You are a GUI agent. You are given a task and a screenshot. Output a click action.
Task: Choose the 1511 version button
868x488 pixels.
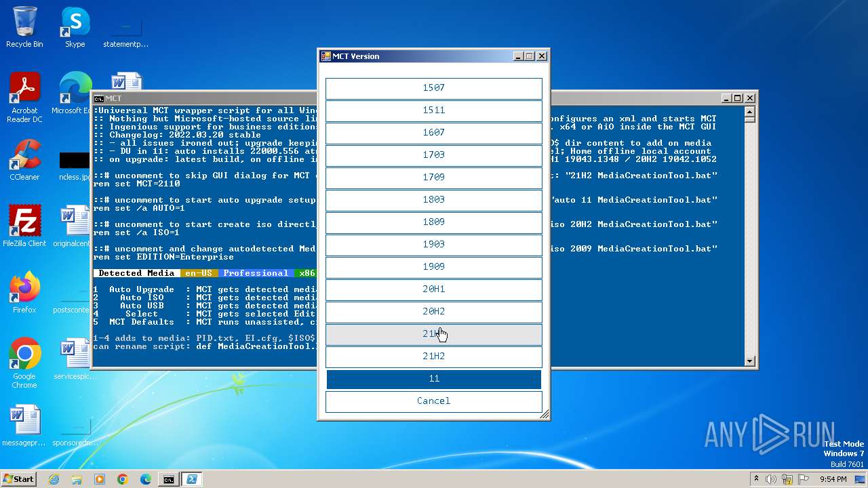434,110
